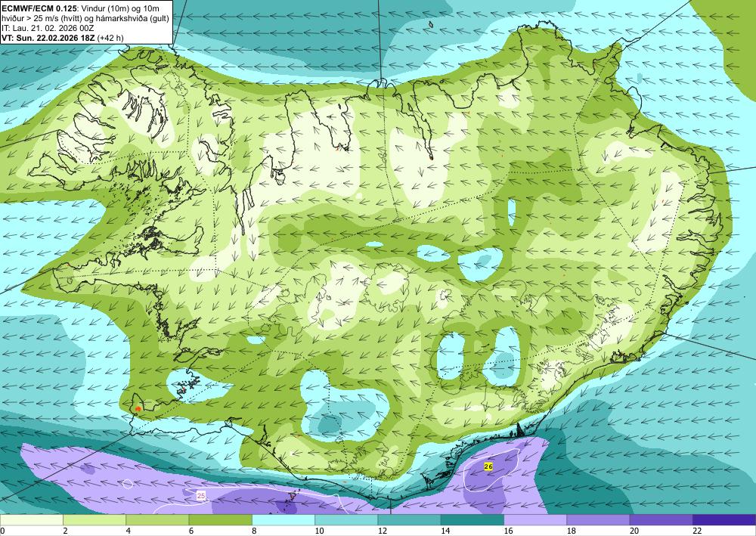756x536 pixels.
Task: Click the dark indigo above-22 m/s legend swatch
Action: pyautogui.click(x=724, y=519)
